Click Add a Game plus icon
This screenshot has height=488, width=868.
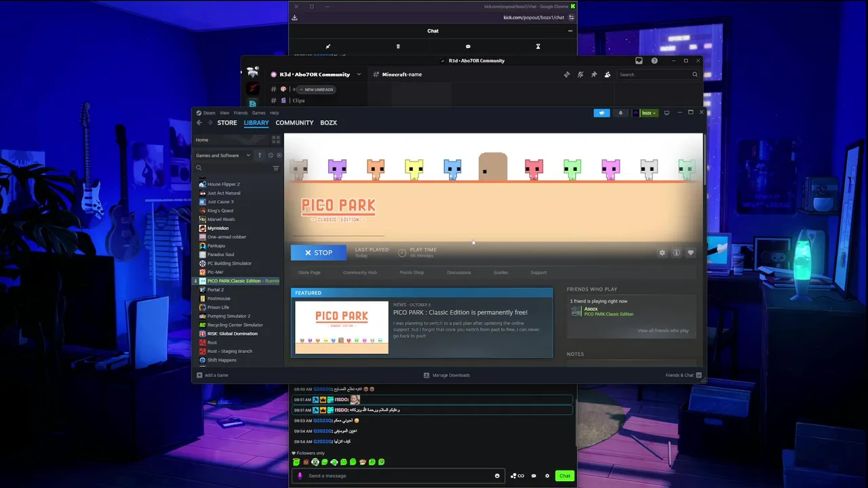pyautogui.click(x=199, y=375)
